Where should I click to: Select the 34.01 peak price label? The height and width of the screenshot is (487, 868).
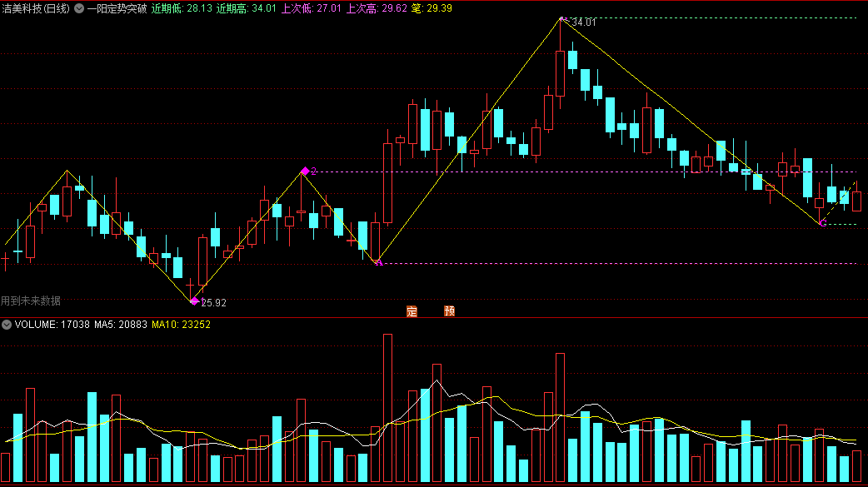[x=584, y=22]
